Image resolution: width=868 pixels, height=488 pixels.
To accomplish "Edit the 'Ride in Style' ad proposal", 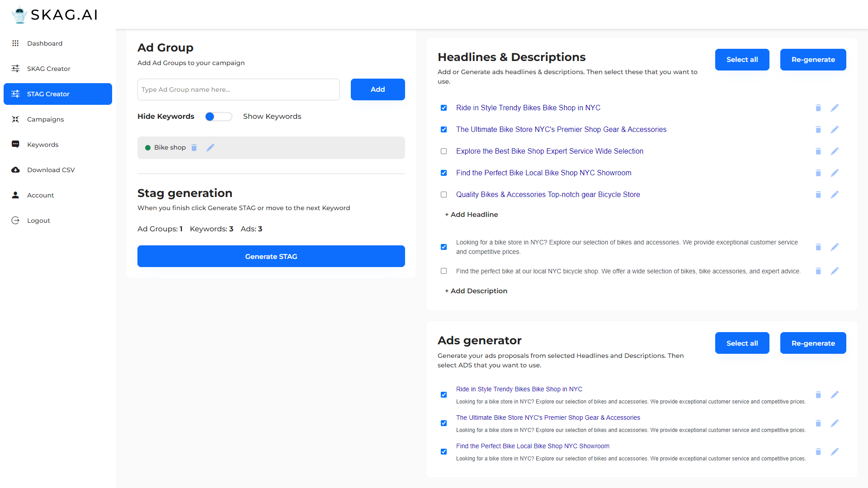I will (835, 395).
